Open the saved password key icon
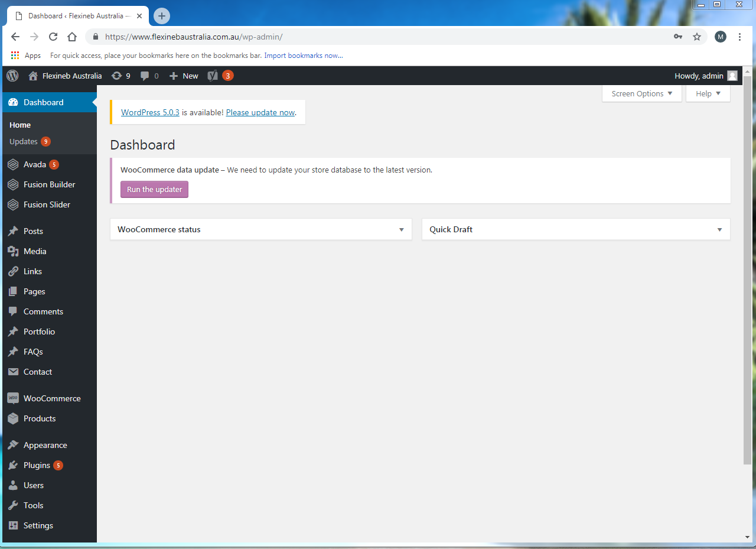756x549 pixels. [678, 37]
